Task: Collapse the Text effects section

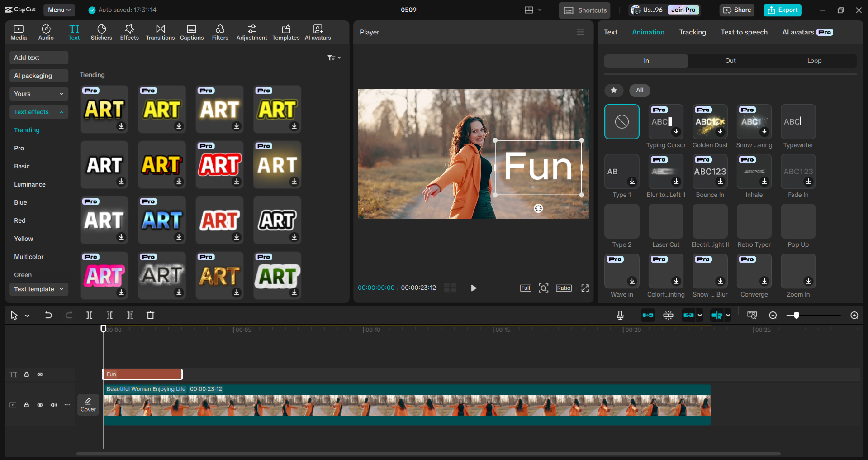Action: pos(38,112)
